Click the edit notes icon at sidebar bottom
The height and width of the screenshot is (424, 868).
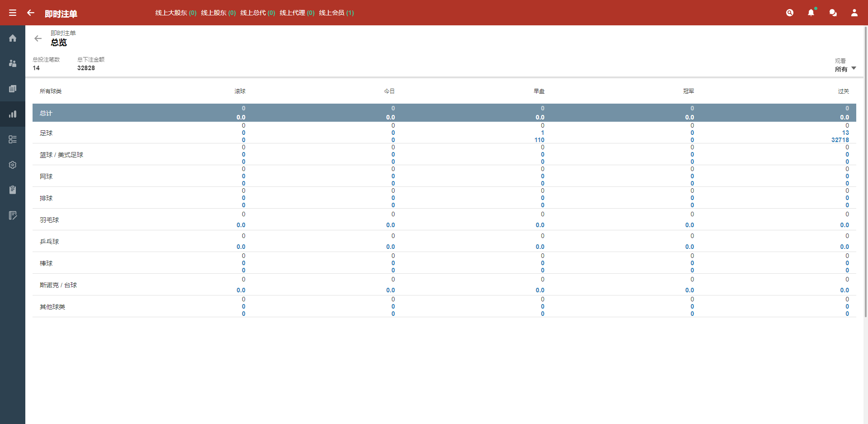point(13,215)
